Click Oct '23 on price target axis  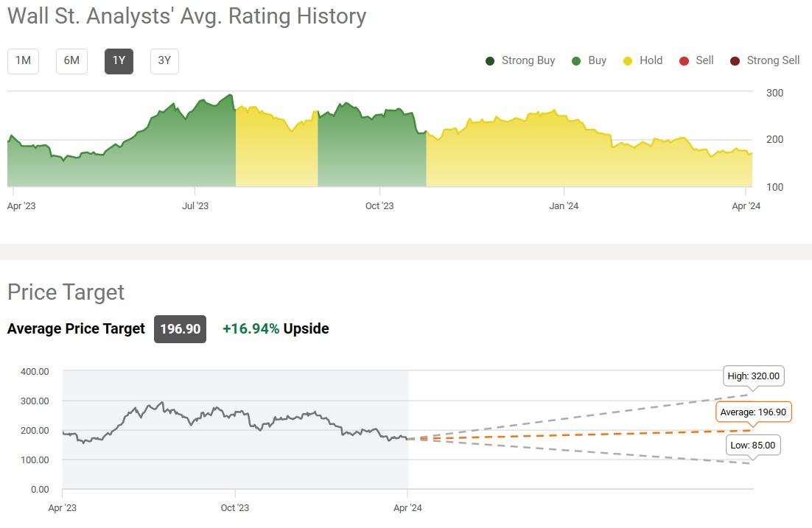click(x=234, y=508)
